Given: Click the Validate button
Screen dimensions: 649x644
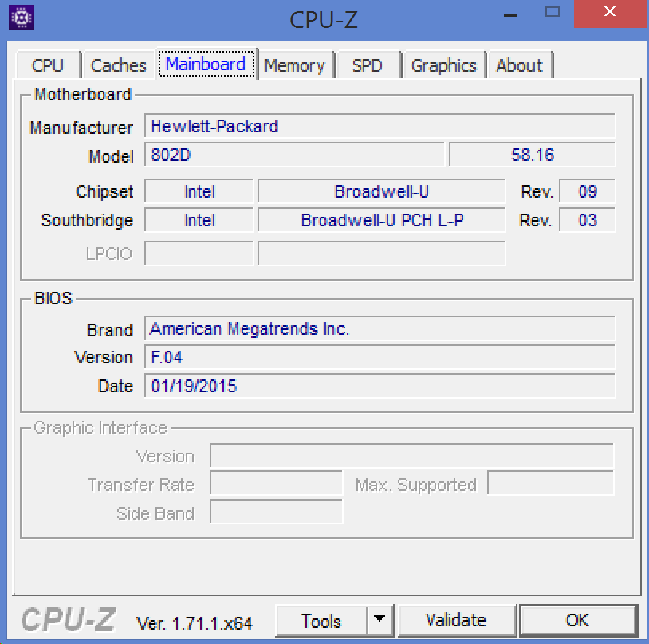Looking at the screenshot, I should [456, 620].
